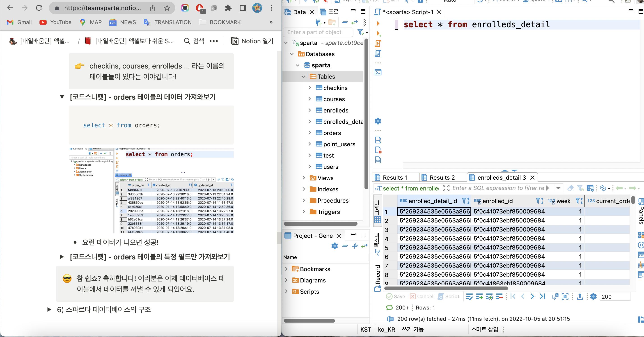Screen dimensions: 644x337
Task: Refresh results with the 200+ refresh icon
Action: (389, 307)
